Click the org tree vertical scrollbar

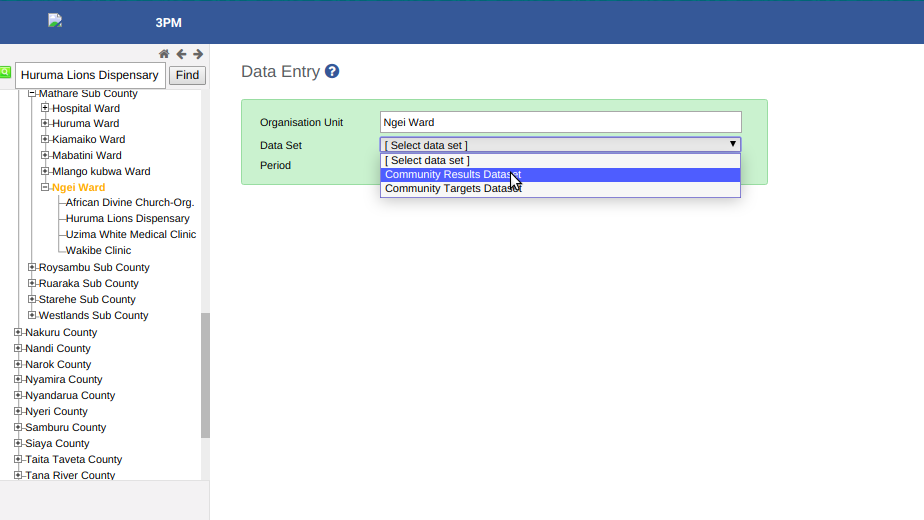[205, 376]
